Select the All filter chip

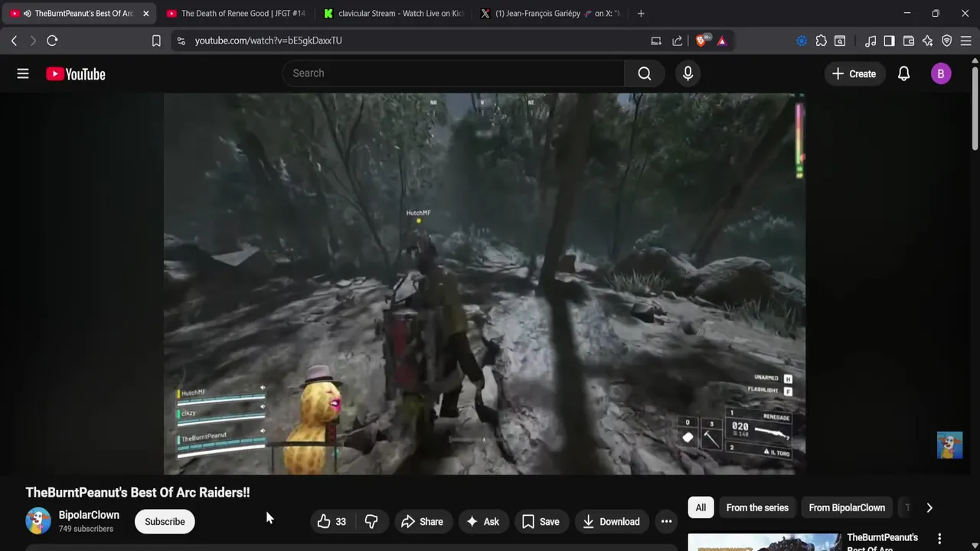pos(701,507)
